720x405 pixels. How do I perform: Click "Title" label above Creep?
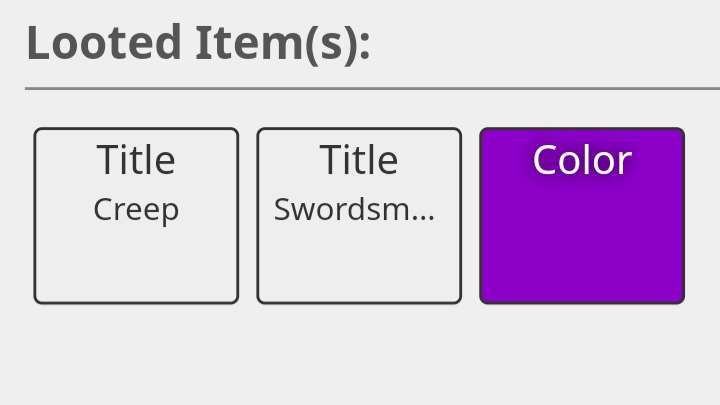(136, 160)
